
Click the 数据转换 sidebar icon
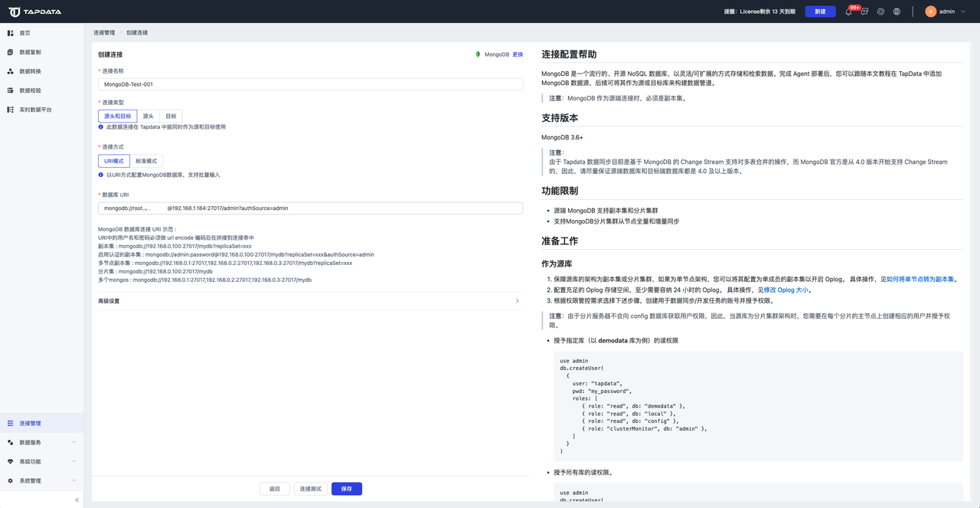click(x=10, y=71)
